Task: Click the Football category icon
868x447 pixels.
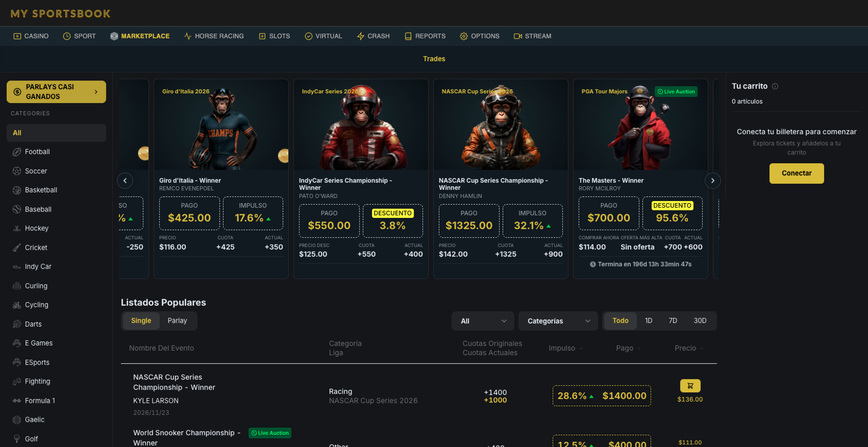Action: (x=17, y=152)
